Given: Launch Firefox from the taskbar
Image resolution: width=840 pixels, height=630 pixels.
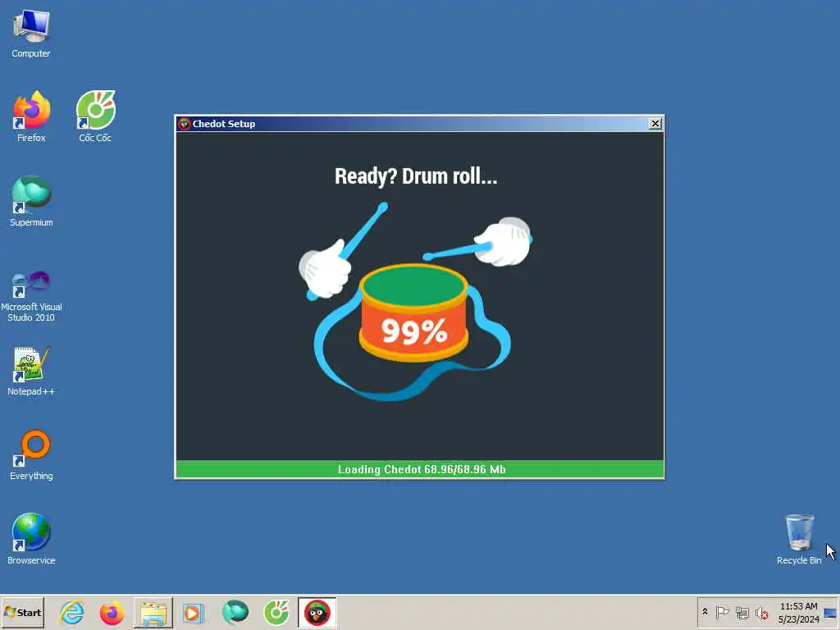Looking at the screenshot, I should [112, 612].
